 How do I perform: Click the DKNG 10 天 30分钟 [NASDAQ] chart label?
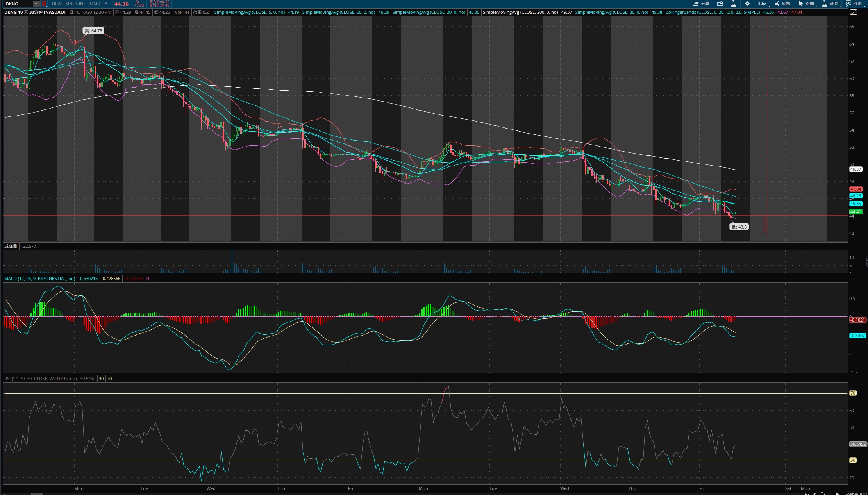[x=35, y=12]
